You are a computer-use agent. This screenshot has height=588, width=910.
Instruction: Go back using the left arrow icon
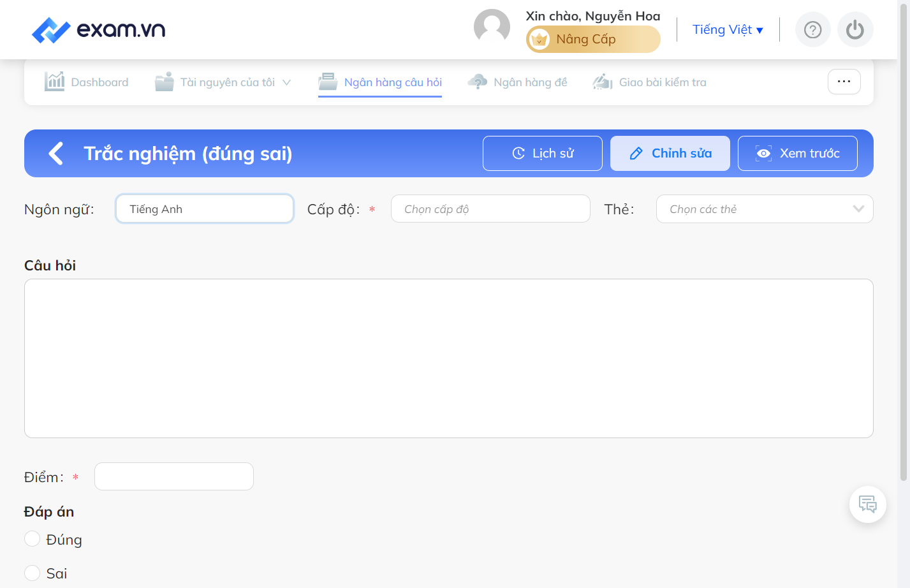(56, 153)
